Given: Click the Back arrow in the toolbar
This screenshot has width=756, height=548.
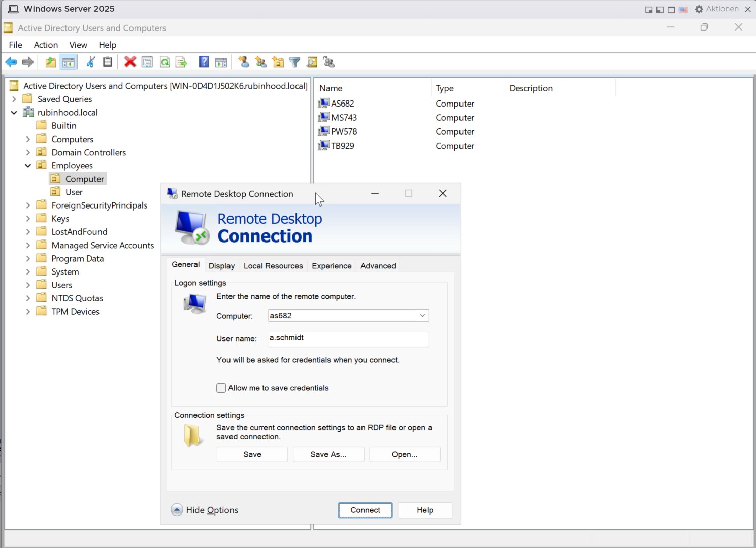Looking at the screenshot, I should pyautogui.click(x=11, y=62).
